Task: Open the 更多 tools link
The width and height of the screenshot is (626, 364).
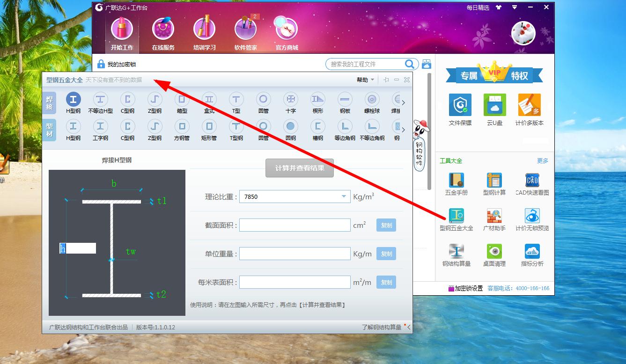Action: pyautogui.click(x=543, y=160)
